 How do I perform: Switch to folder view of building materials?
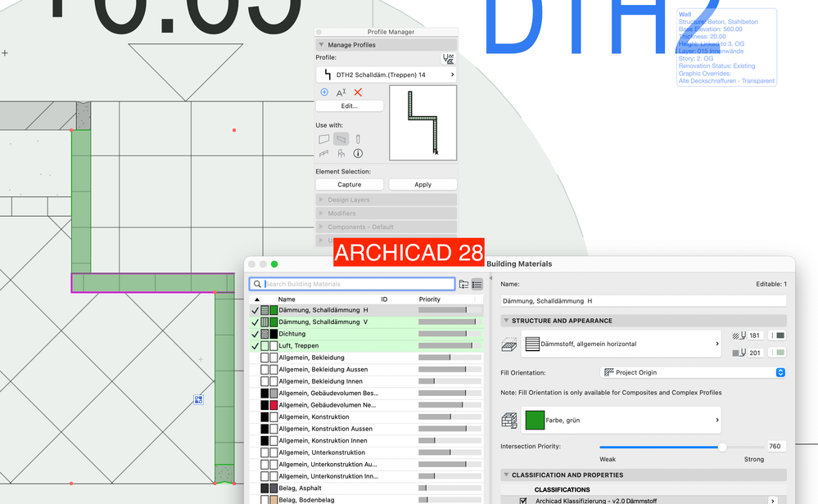tap(463, 284)
